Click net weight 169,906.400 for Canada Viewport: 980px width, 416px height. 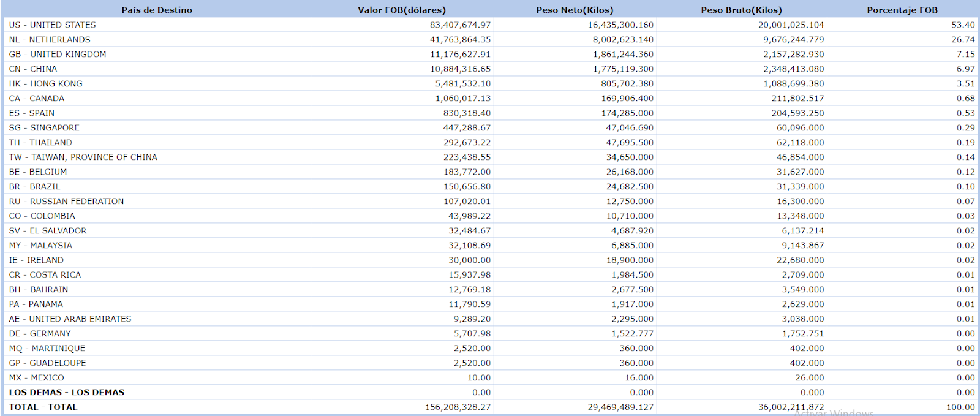(x=627, y=98)
